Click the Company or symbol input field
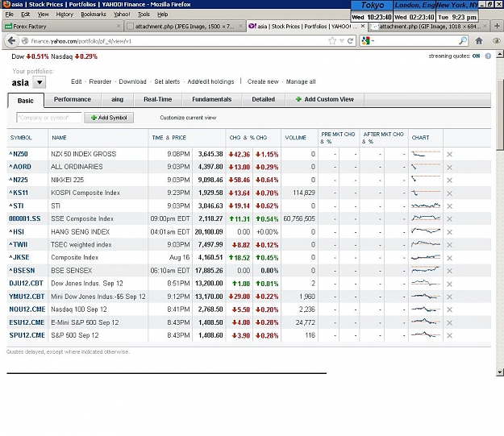This screenshot has width=504, height=436. (x=49, y=118)
